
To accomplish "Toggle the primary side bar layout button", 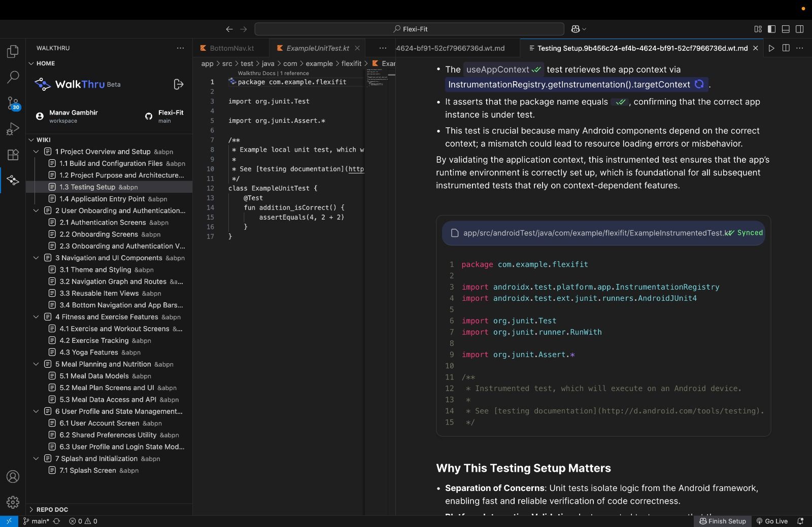I will (771, 29).
